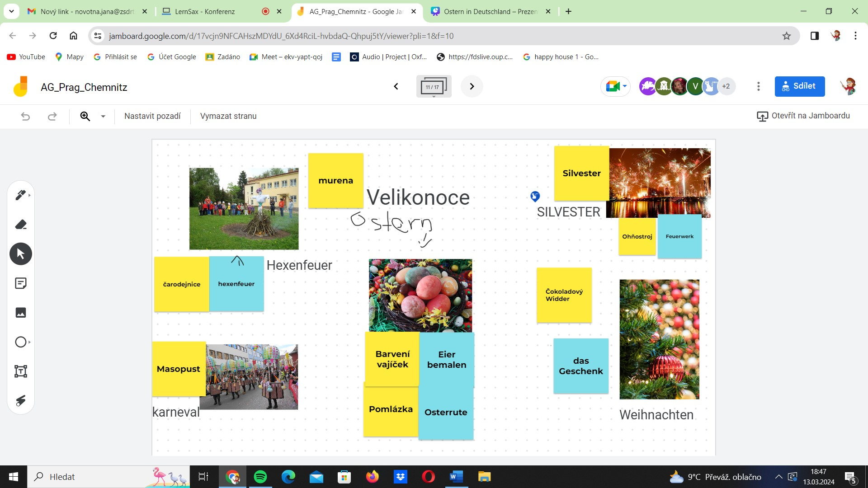This screenshot has height=488, width=868.
Task: Reload the page
Action: (x=53, y=36)
